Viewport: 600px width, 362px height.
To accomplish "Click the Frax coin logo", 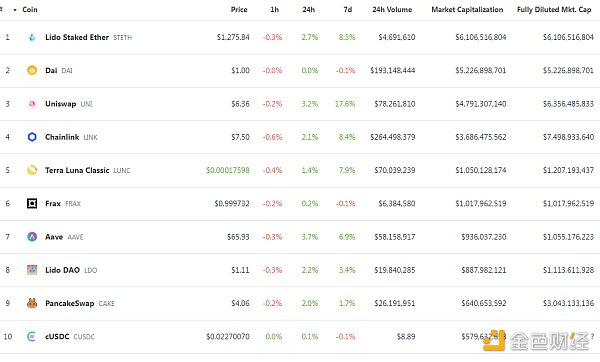I will [32, 203].
